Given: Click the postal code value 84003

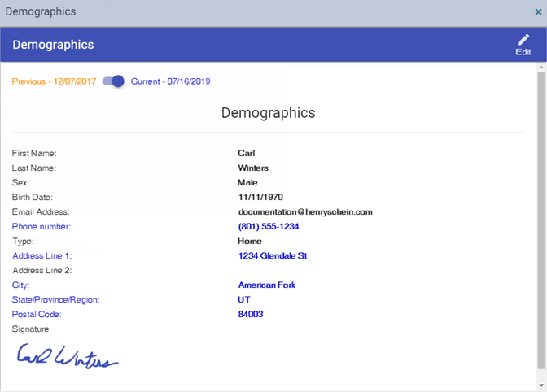Looking at the screenshot, I should point(250,314).
